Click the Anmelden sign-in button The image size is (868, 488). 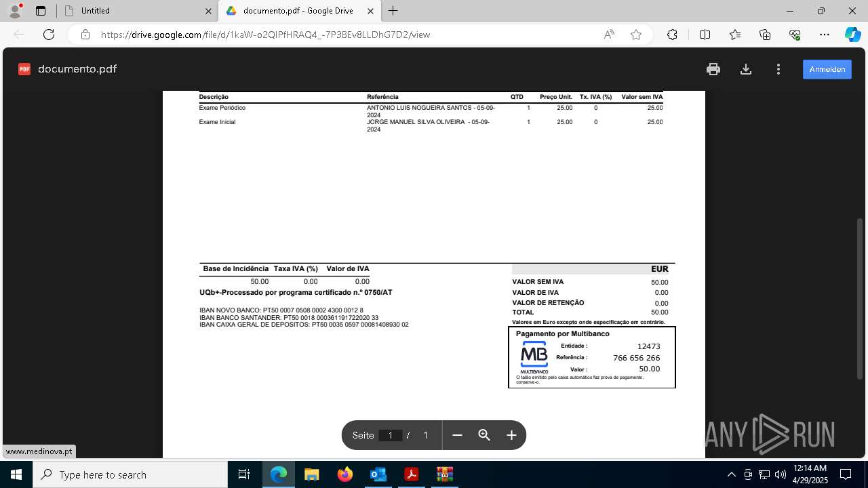[x=827, y=69]
